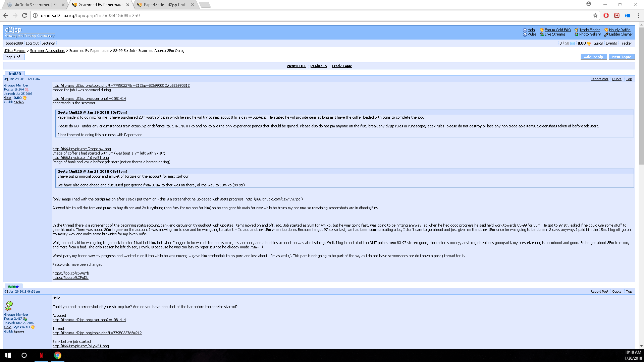
Task: Open the Scammer Accusations breadcrumb link
Action: pos(47,51)
